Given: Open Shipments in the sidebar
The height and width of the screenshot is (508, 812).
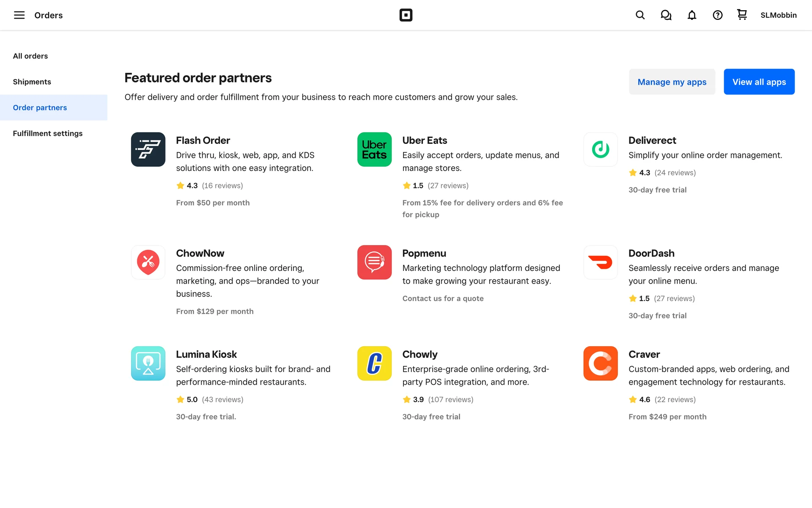Looking at the screenshot, I should point(32,82).
